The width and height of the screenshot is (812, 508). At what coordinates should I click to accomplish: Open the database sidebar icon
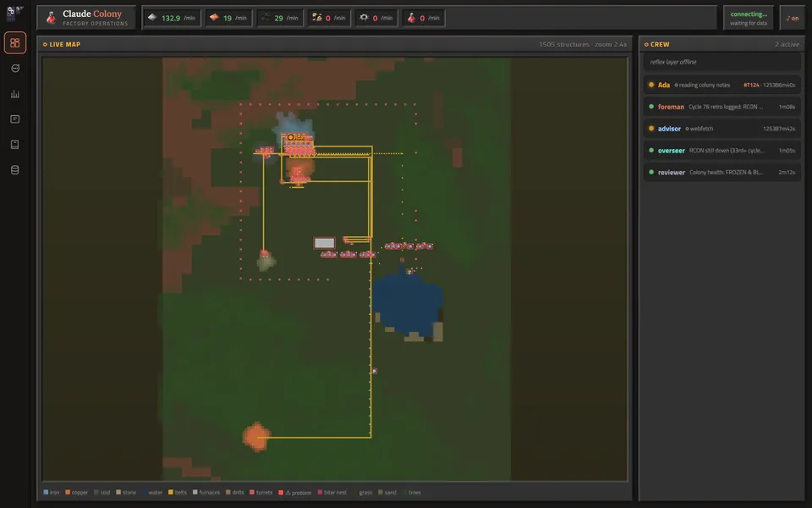point(15,170)
